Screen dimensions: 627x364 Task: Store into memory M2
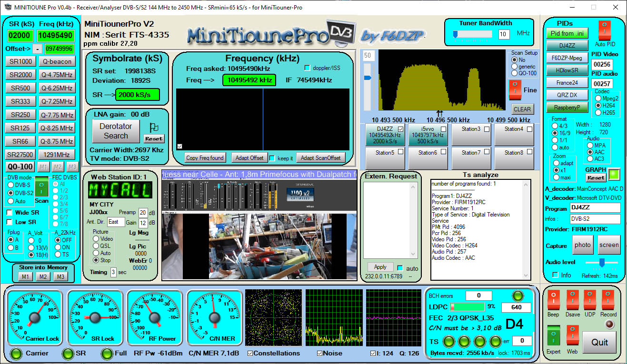[x=43, y=277]
